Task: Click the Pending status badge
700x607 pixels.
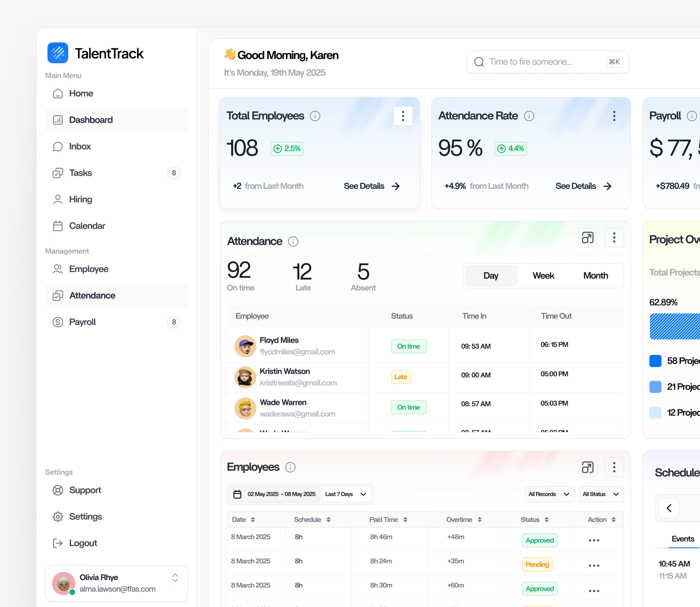Action: [537, 564]
